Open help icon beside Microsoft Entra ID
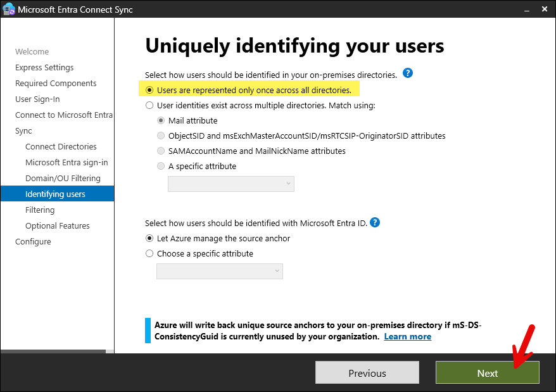Screen dimensions: 556x392 point(375,222)
